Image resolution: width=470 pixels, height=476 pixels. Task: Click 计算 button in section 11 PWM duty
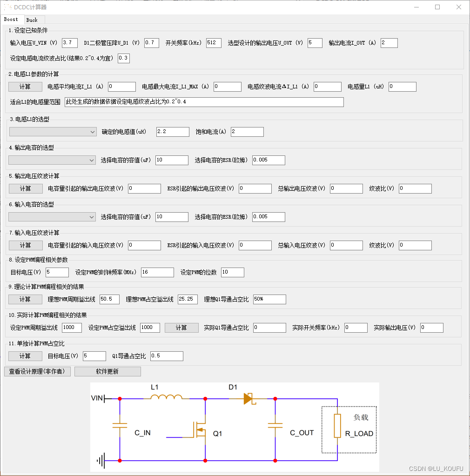click(x=25, y=356)
